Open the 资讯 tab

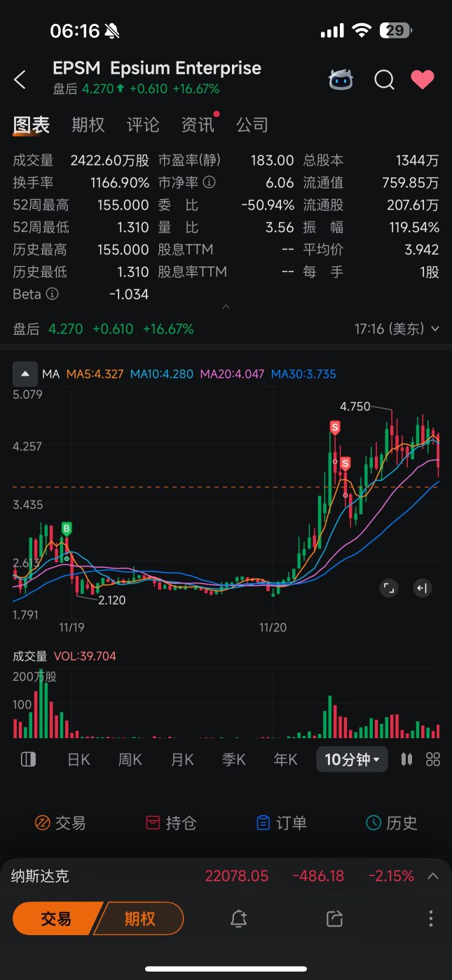click(198, 125)
